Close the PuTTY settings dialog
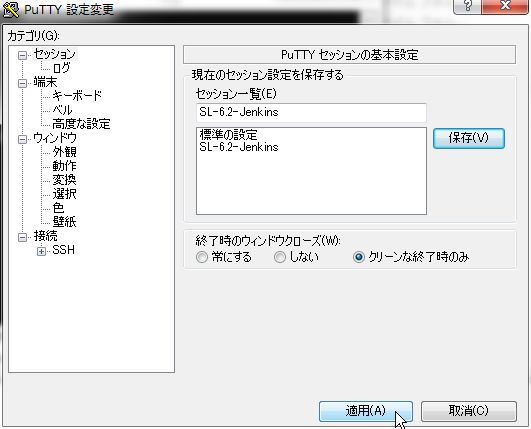Screen dimensions: 531x429 click(x=505, y=6)
